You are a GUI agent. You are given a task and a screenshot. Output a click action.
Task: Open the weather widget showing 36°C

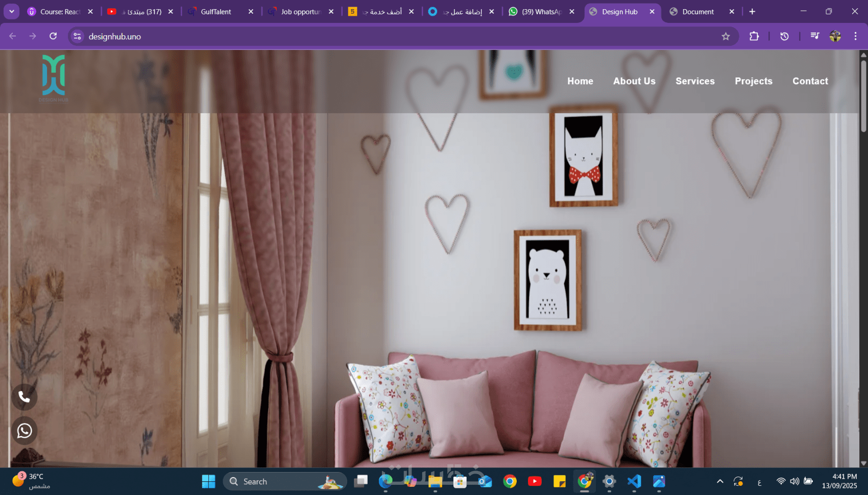[32, 481]
